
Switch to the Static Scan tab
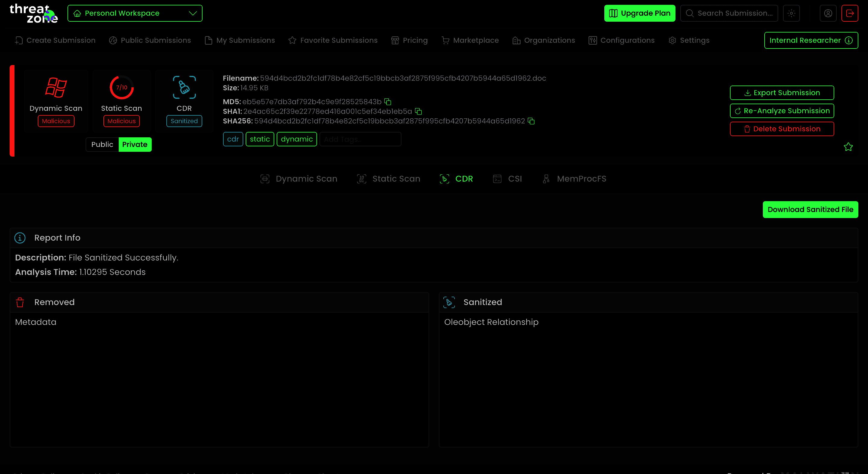tap(388, 179)
